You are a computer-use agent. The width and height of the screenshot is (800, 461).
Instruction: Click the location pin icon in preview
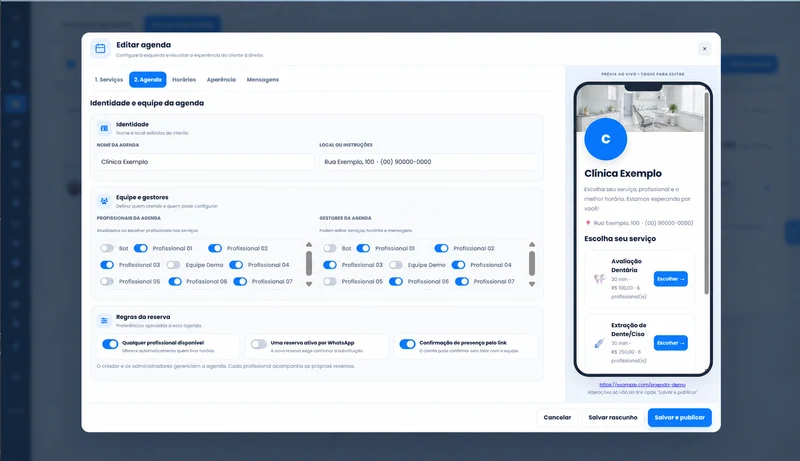coord(588,223)
